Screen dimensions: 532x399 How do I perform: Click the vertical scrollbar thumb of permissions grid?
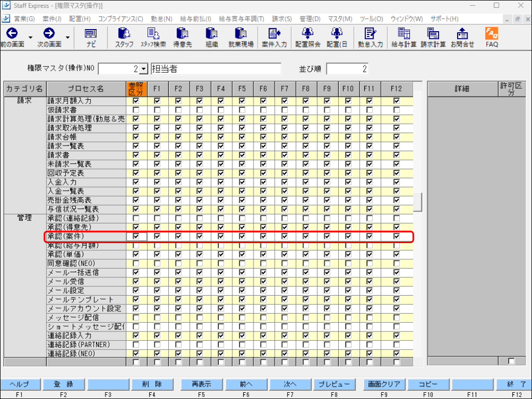tap(418, 202)
